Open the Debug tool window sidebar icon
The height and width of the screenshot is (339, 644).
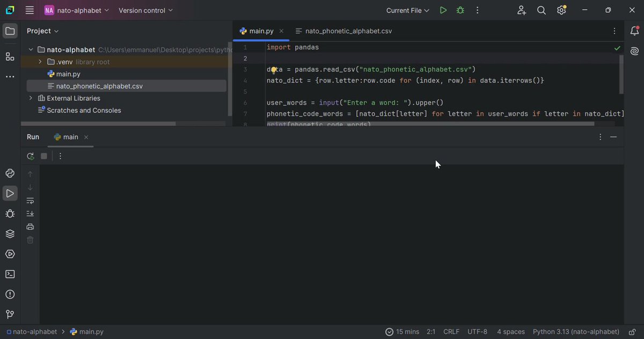point(10,213)
